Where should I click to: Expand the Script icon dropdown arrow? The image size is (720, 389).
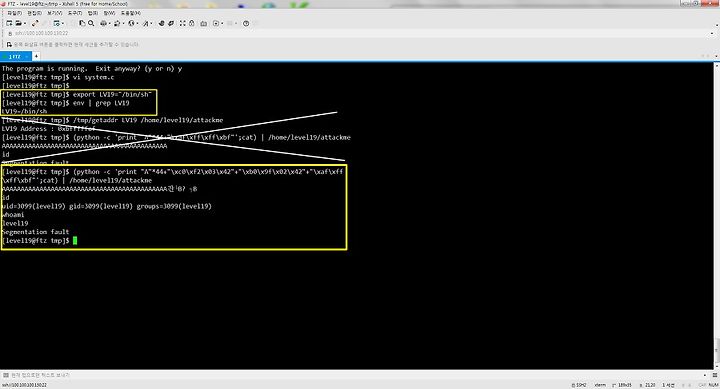(x=222, y=23)
